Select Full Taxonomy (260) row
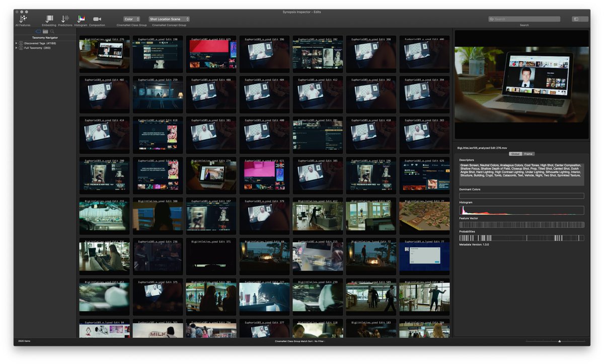 45,48
